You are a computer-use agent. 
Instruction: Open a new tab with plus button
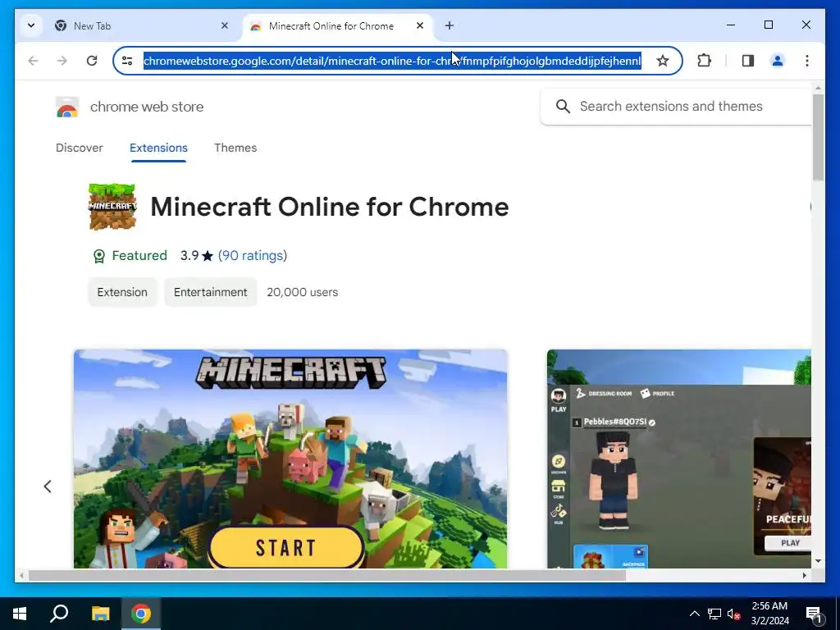click(x=450, y=25)
